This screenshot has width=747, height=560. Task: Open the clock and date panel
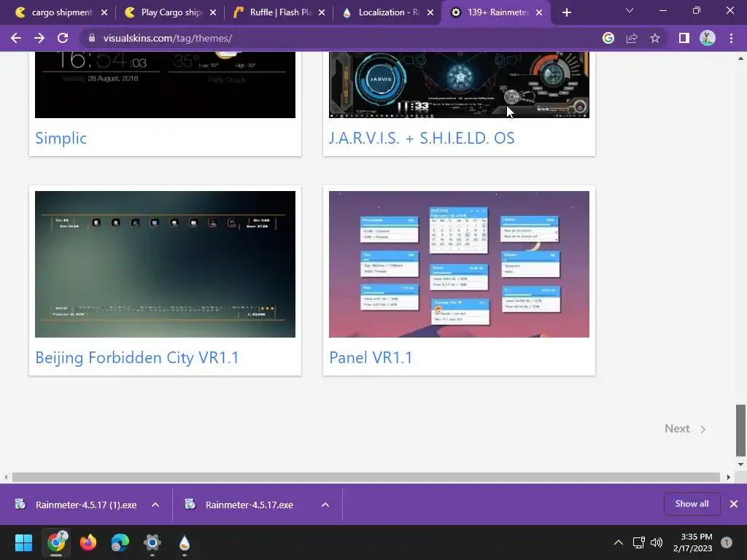(693, 542)
